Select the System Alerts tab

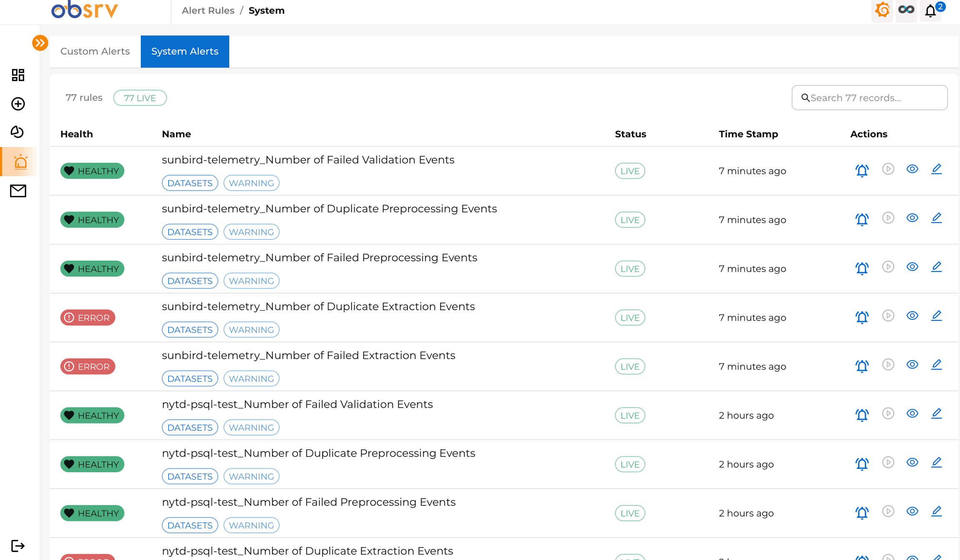(185, 51)
